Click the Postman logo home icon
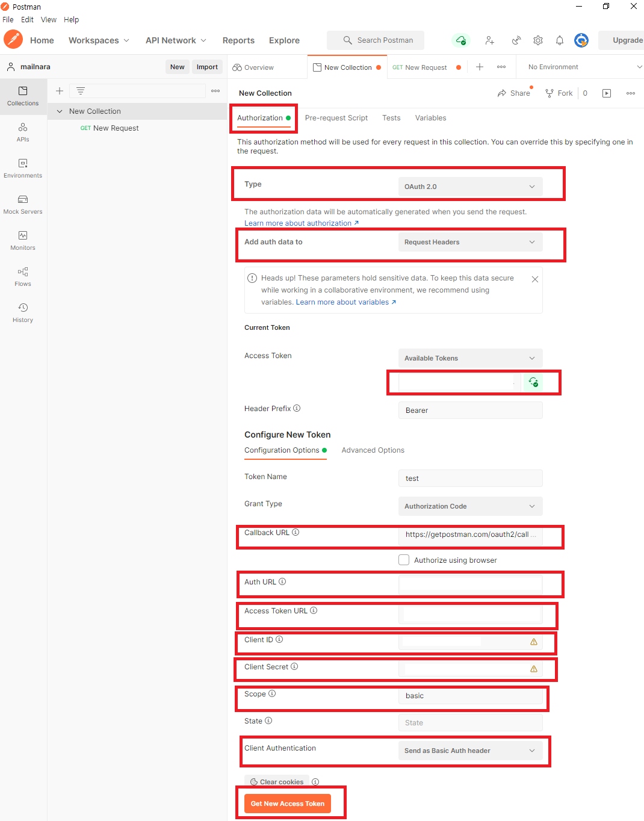The width and height of the screenshot is (644, 821). 13,40
